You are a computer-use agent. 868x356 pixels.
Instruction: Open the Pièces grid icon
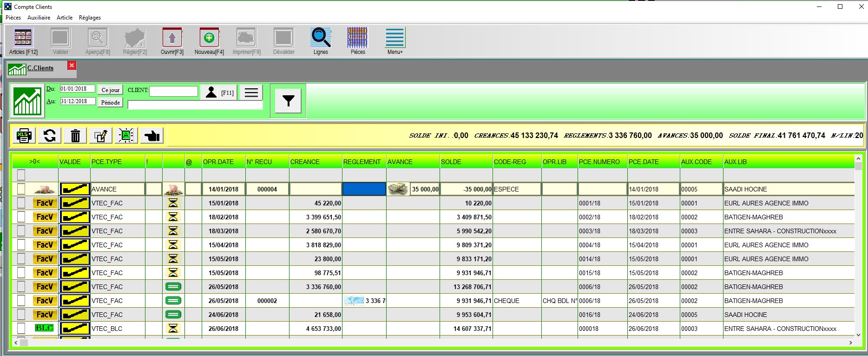coord(357,41)
